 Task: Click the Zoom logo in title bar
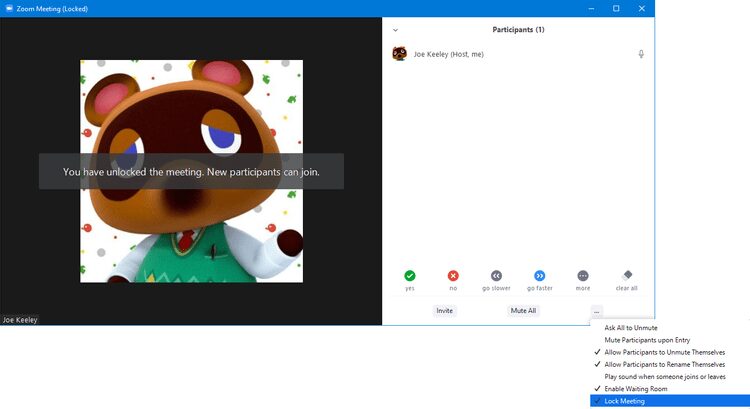(x=9, y=8)
